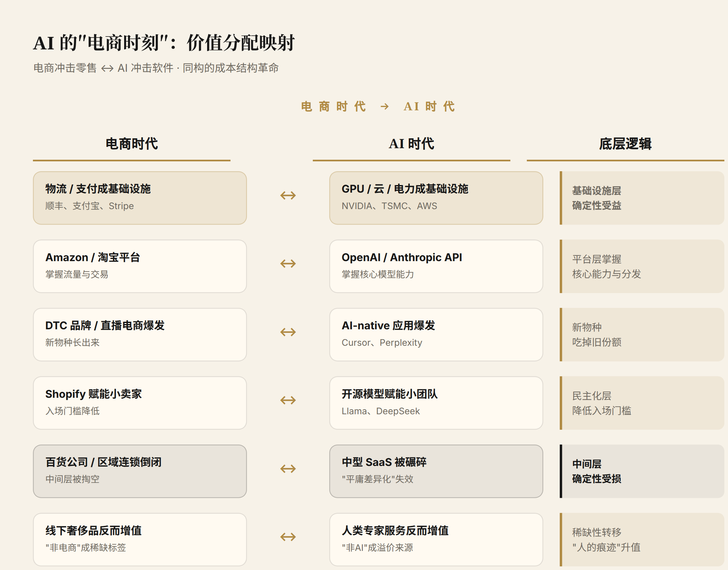Click the arrow between 物流 and GPU cards
Screen dimensions: 728x570
click(288, 195)
